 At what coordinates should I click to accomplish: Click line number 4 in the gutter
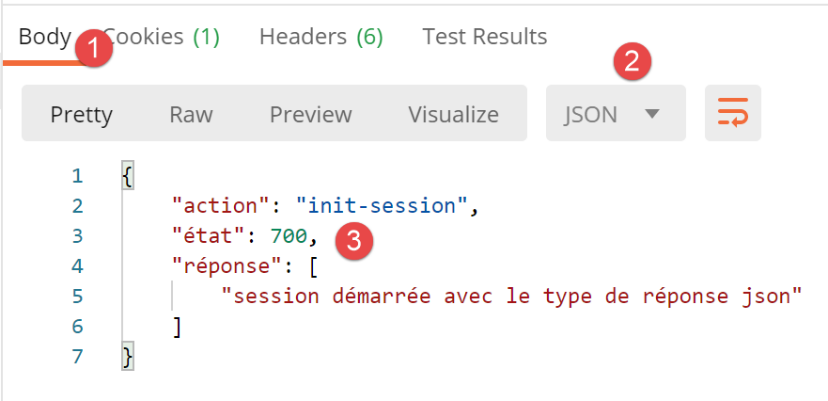[77, 267]
